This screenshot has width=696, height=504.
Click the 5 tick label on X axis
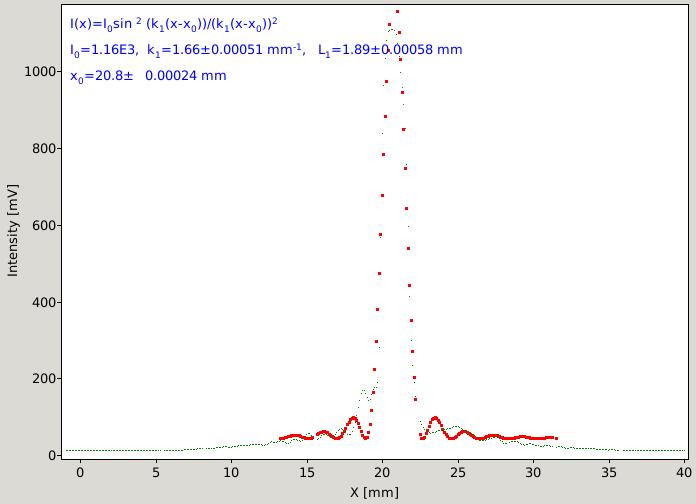(156, 472)
